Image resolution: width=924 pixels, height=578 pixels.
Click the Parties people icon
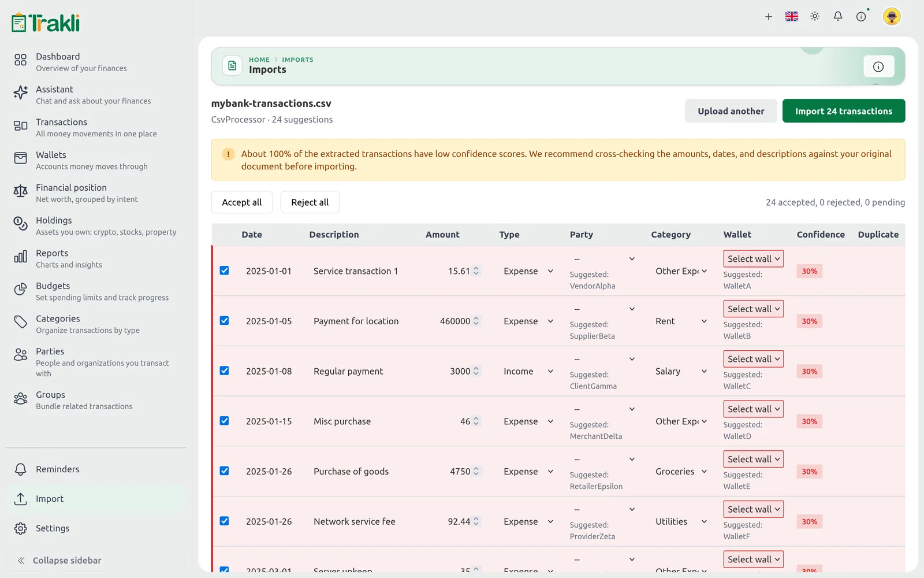tap(20, 355)
